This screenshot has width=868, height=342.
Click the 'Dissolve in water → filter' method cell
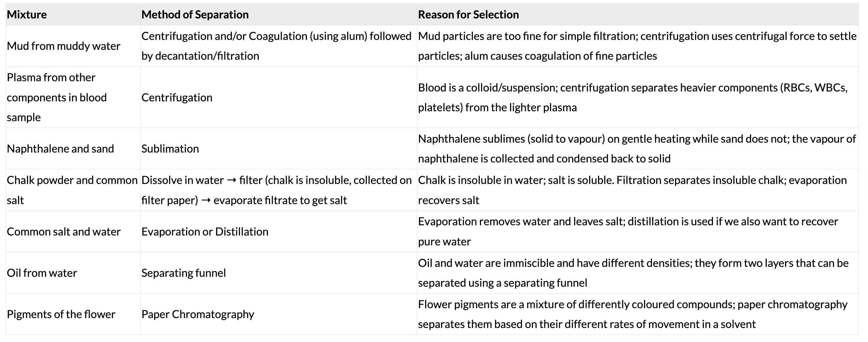click(276, 190)
